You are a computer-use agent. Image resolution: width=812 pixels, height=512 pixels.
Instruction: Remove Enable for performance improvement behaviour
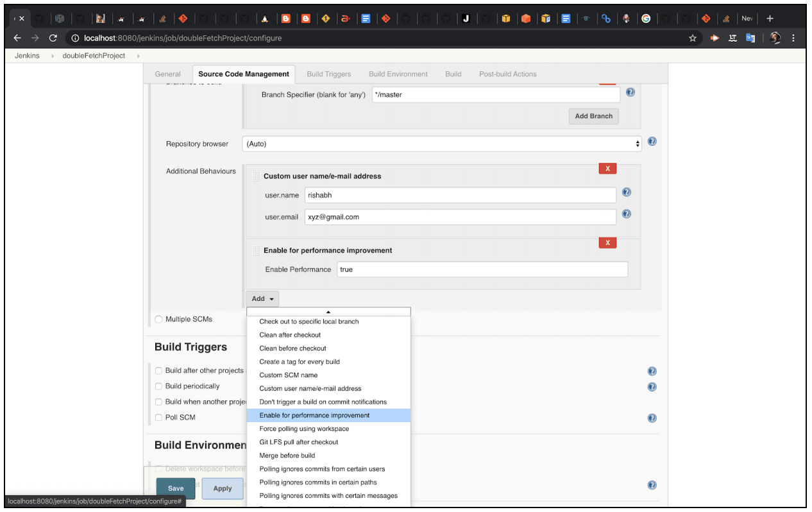[607, 243]
